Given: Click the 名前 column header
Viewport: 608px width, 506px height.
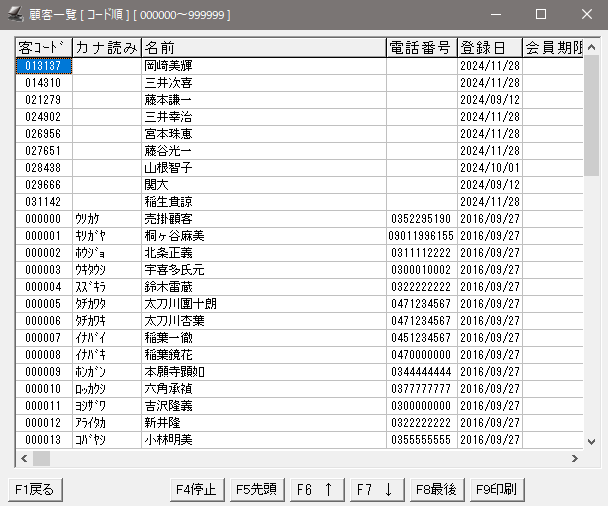Looking at the screenshot, I should 263,48.
